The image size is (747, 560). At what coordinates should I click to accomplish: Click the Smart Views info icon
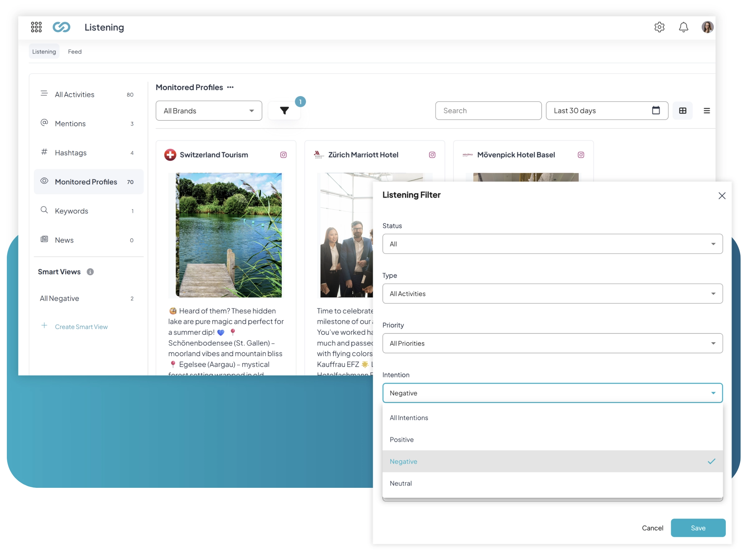pos(90,272)
